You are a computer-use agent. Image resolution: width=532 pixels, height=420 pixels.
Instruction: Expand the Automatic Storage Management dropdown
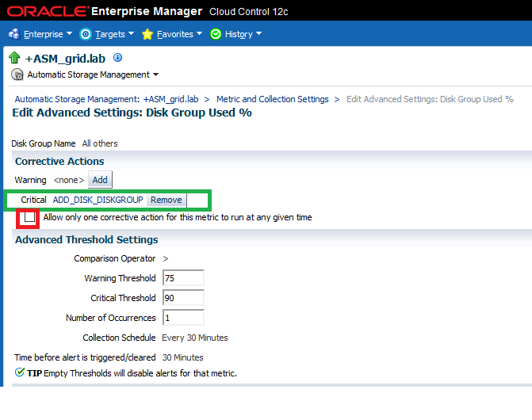pyautogui.click(x=155, y=74)
